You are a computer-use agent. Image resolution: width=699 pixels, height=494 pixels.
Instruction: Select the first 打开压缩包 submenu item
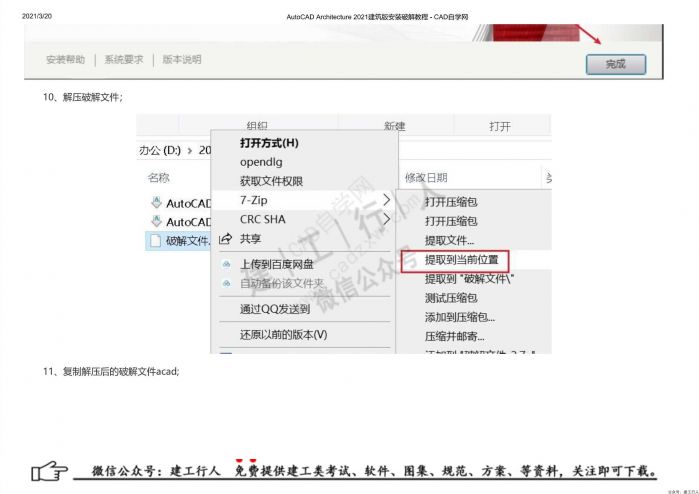click(451, 202)
